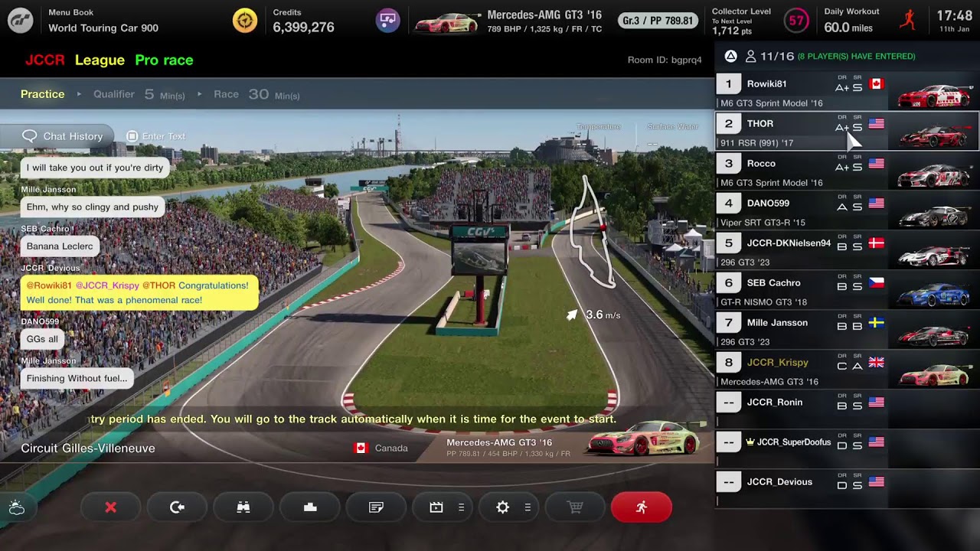
Task: Click the 'Banana Leclerc' chat message
Action: coord(60,246)
